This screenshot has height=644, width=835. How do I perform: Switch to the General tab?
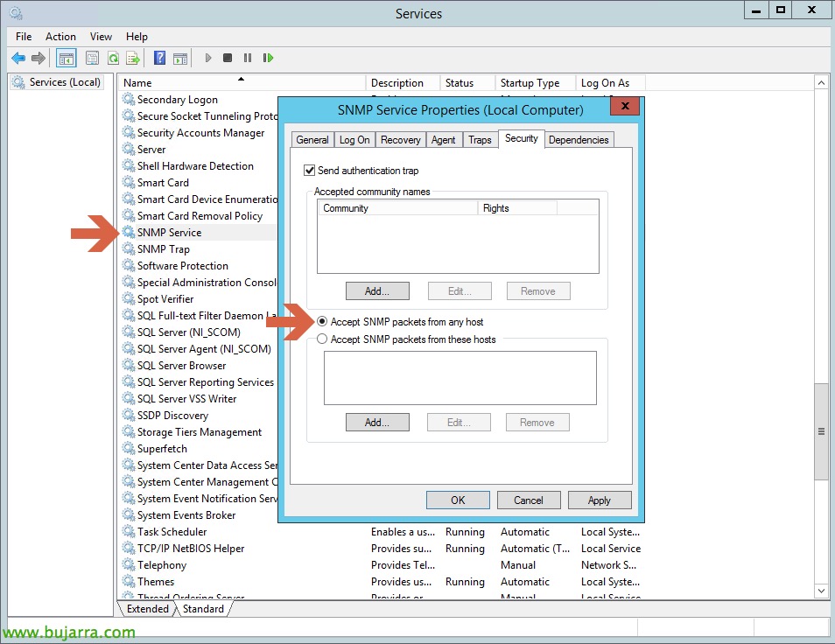[312, 139]
